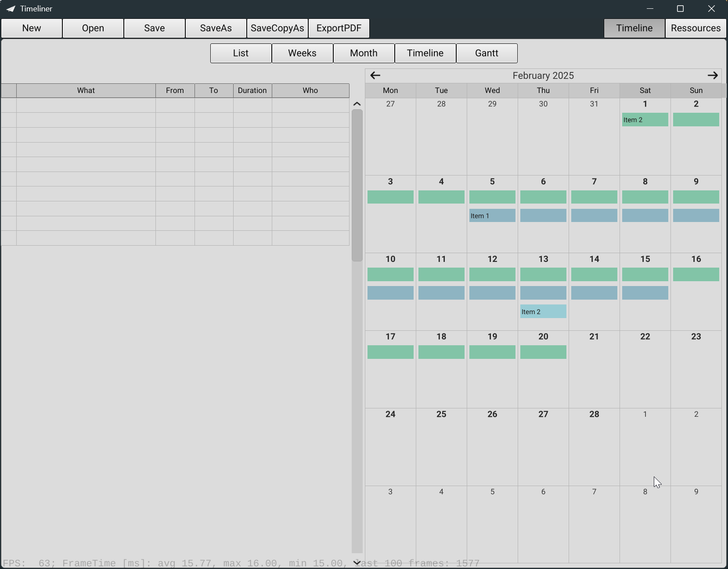Click the vertical scrollbar thumb of the list
This screenshot has height=569, width=728.
click(357, 185)
